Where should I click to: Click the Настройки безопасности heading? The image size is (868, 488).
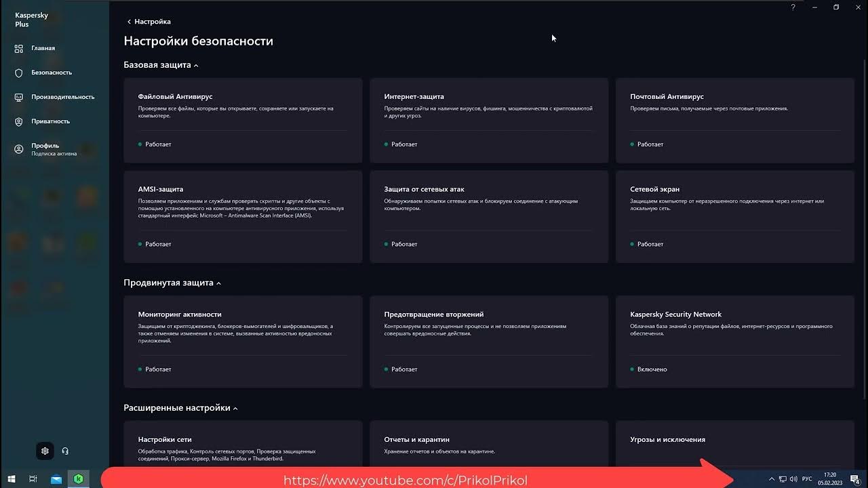point(198,41)
